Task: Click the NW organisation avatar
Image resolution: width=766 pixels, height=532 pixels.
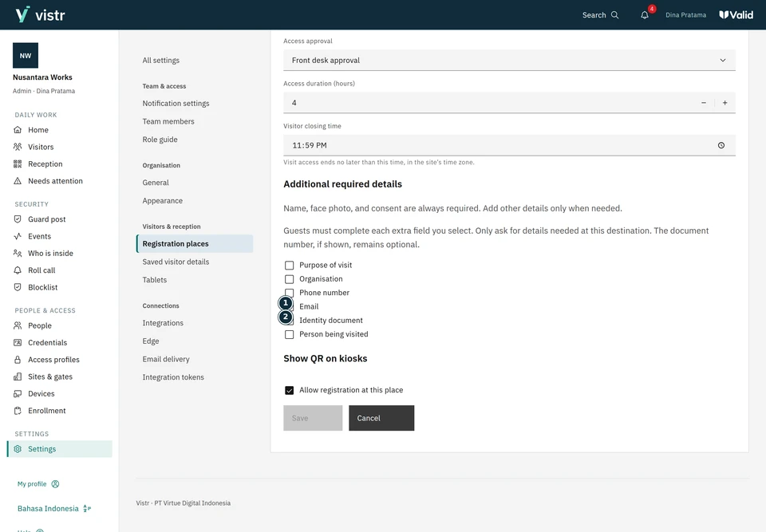Action: pos(26,56)
